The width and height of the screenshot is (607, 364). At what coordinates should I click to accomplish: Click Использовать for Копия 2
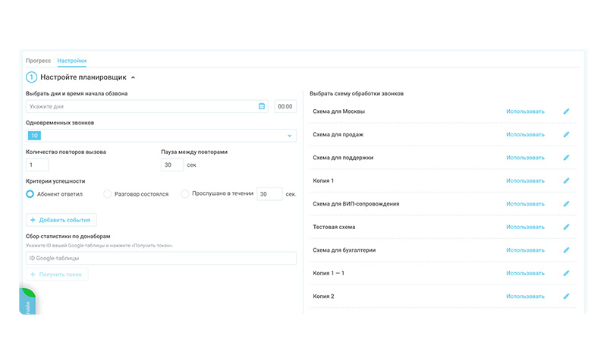(x=525, y=297)
